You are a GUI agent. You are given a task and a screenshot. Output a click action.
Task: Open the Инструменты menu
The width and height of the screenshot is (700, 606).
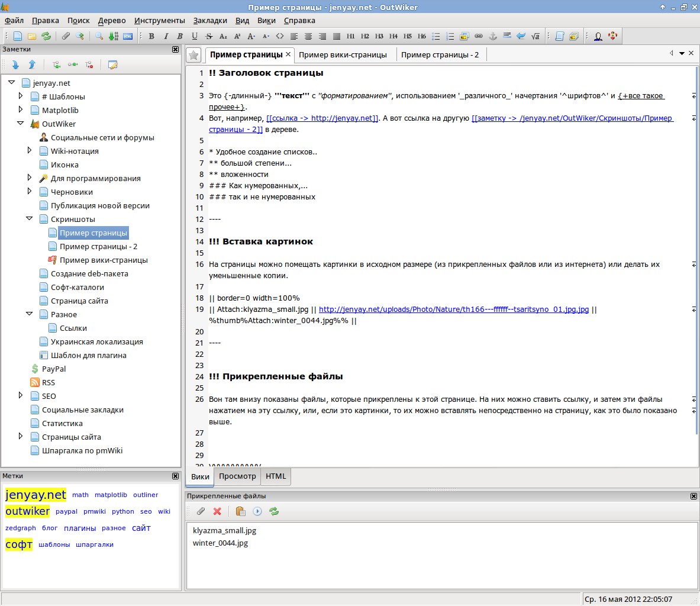click(159, 20)
